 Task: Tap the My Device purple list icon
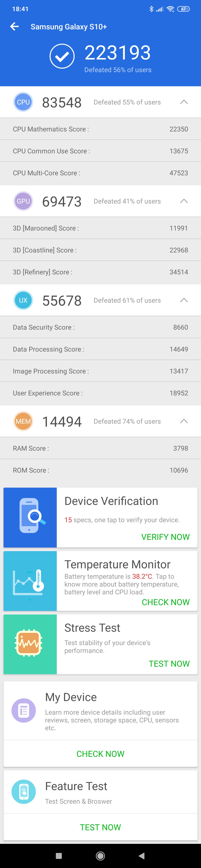tap(24, 711)
